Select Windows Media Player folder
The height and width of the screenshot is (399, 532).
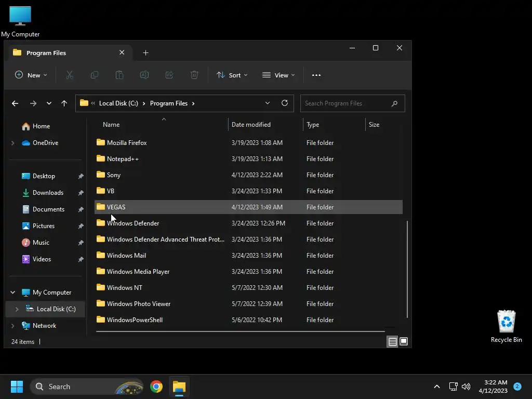tap(248, 271)
